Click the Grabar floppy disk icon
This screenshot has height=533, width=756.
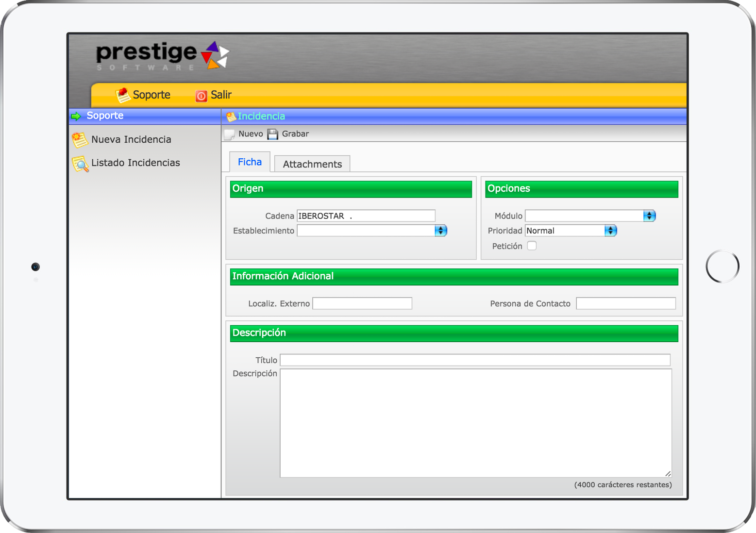pos(273,134)
